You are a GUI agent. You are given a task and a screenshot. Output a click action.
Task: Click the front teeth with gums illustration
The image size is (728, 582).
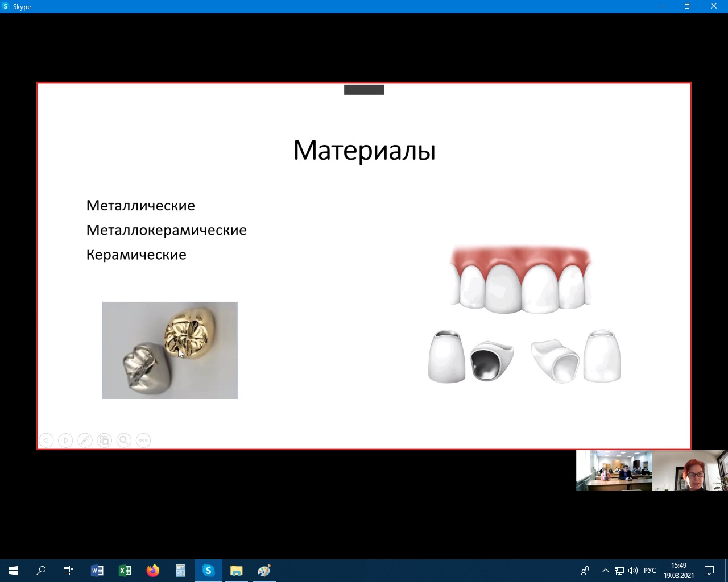pos(521,280)
